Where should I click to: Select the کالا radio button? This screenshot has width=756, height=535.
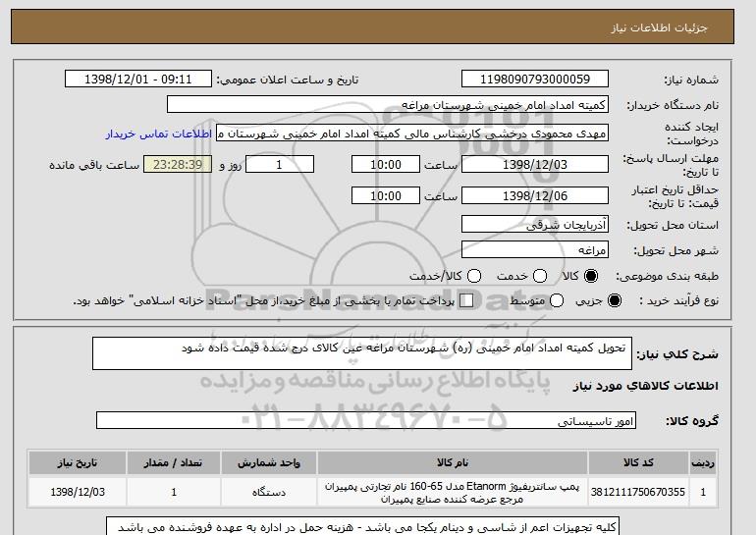[591, 276]
